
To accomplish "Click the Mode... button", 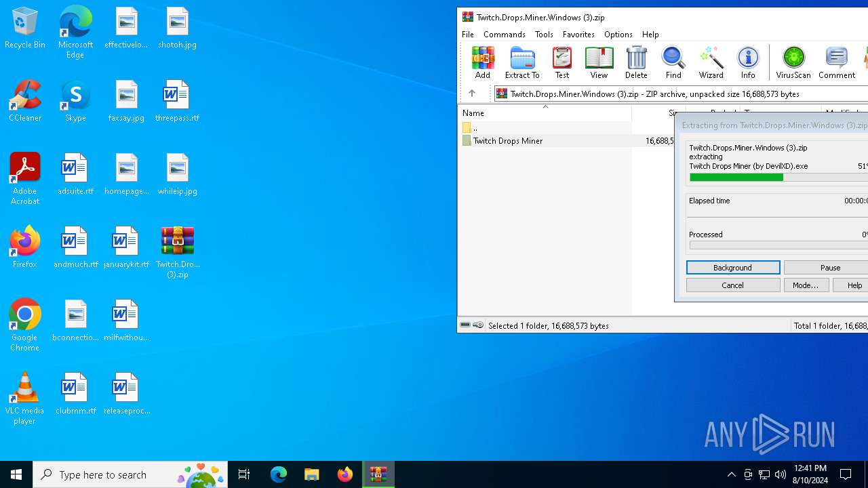I will 806,285.
